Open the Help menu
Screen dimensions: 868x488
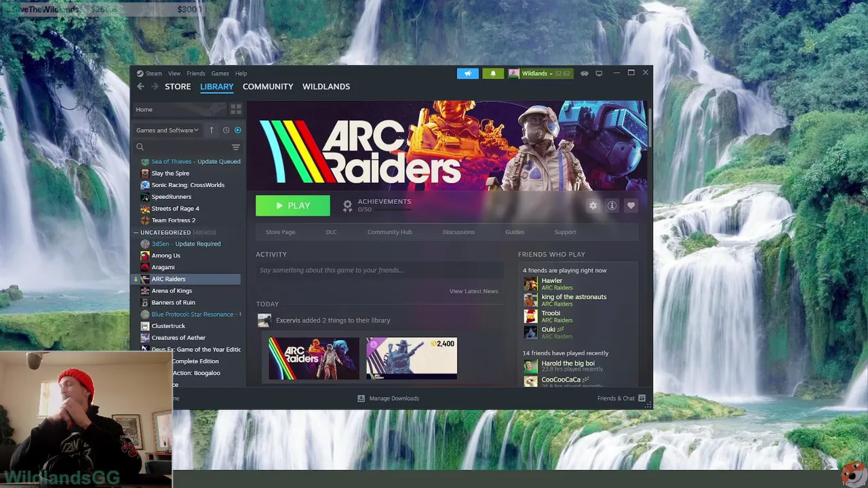(x=241, y=73)
